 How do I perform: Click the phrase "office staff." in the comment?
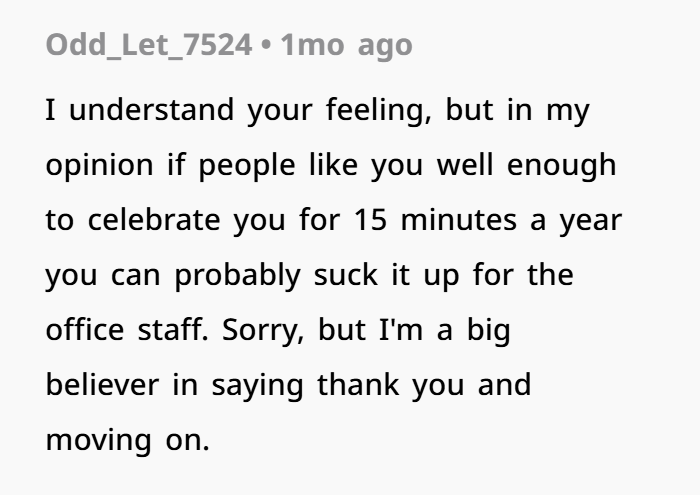[127, 330]
